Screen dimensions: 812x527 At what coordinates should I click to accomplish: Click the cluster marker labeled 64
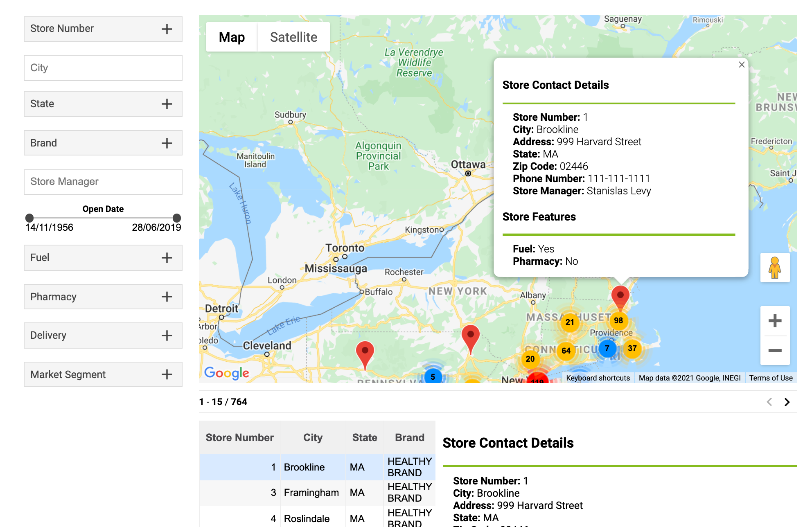coord(566,351)
